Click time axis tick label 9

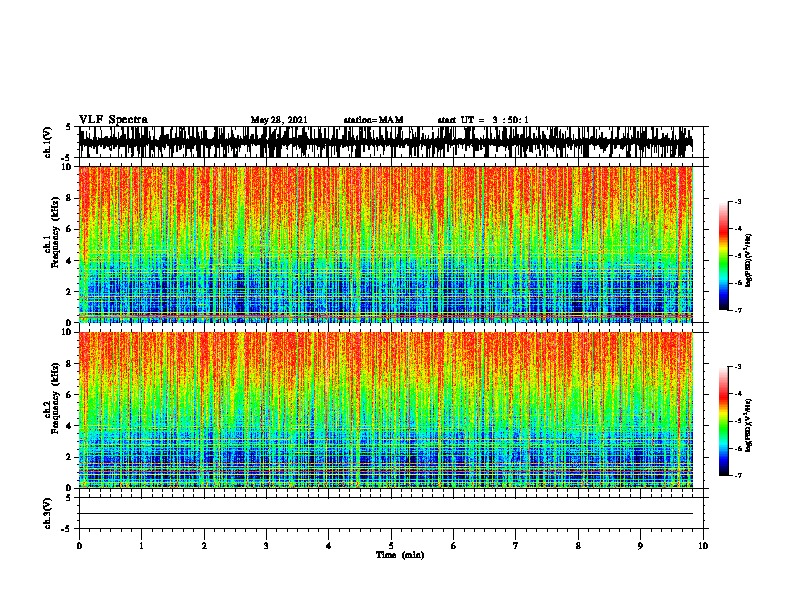point(640,546)
